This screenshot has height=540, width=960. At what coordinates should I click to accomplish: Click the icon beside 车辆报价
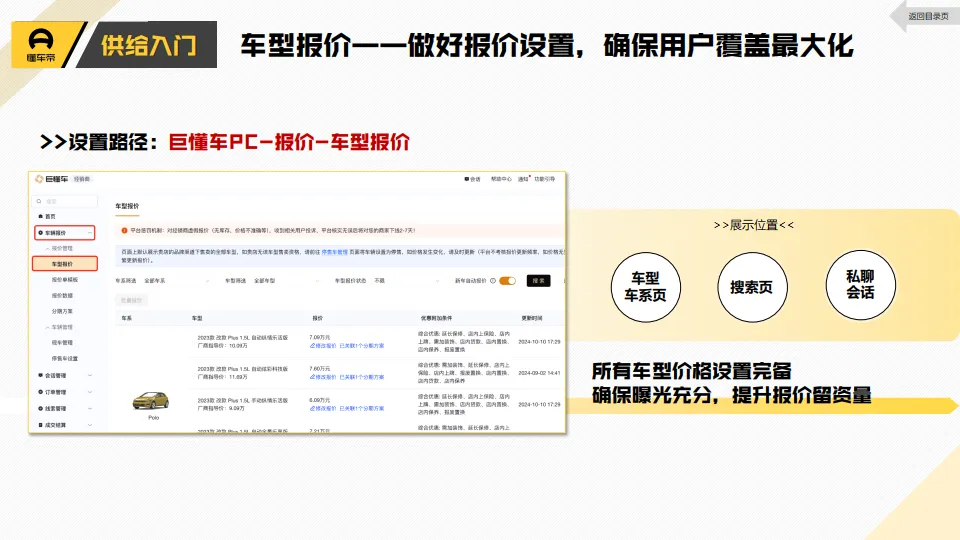pos(40,233)
